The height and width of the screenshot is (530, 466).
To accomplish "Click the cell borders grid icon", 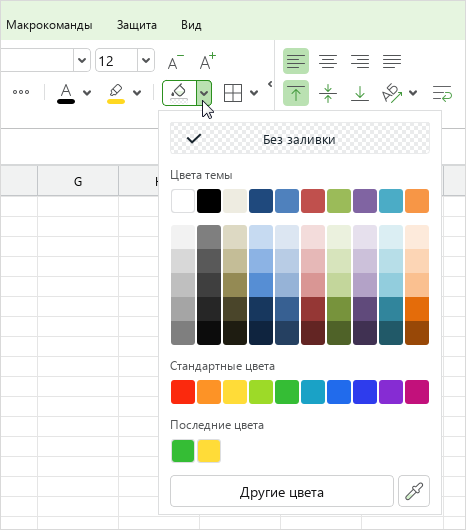I will pyautogui.click(x=233, y=93).
